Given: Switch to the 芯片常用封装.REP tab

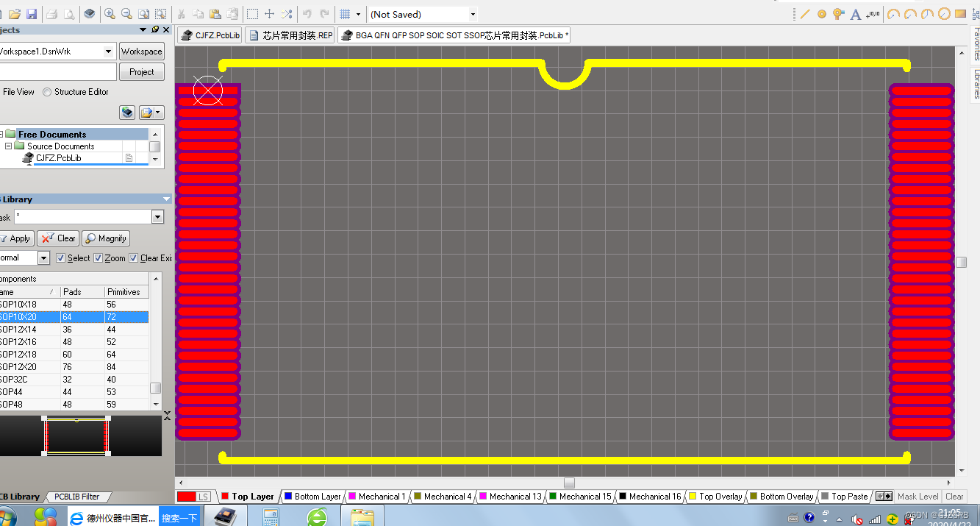Looking at the screenshot, I should 290,35.
